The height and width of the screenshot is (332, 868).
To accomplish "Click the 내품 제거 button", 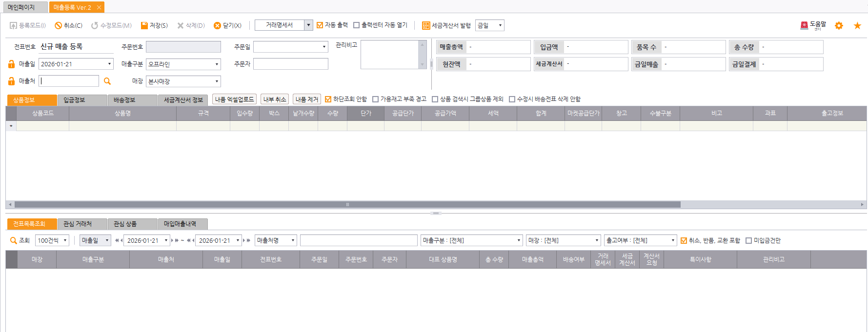I will (306, 99).
